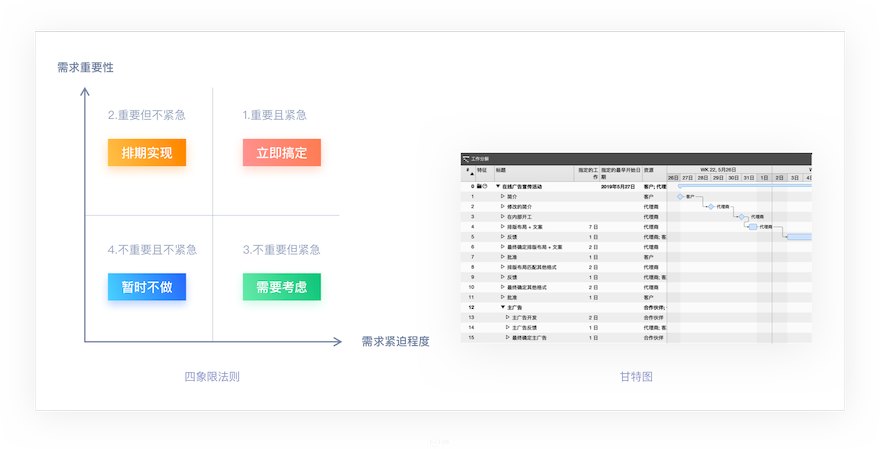
Task: Click the 29日 day header
Action: coord(718,178)
